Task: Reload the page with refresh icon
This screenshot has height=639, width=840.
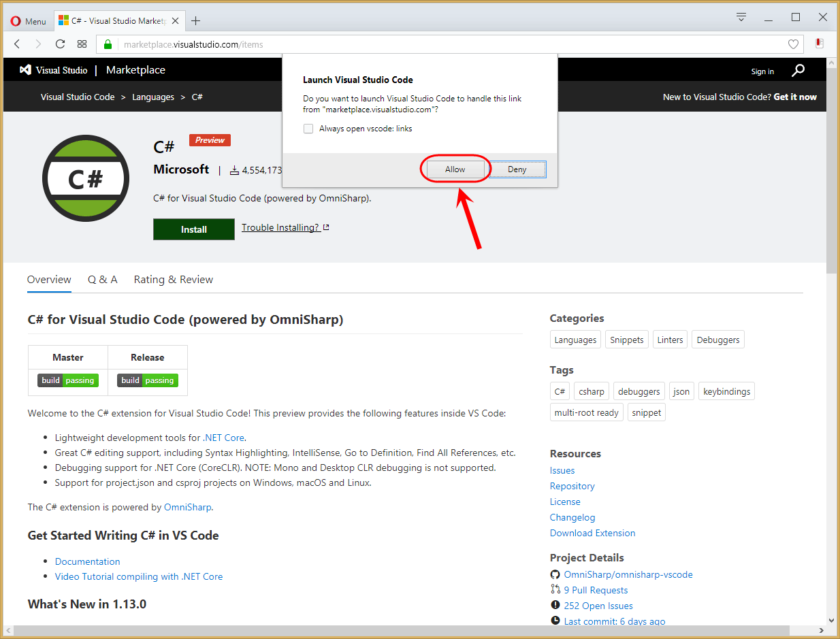Action: tap(60, 44)
